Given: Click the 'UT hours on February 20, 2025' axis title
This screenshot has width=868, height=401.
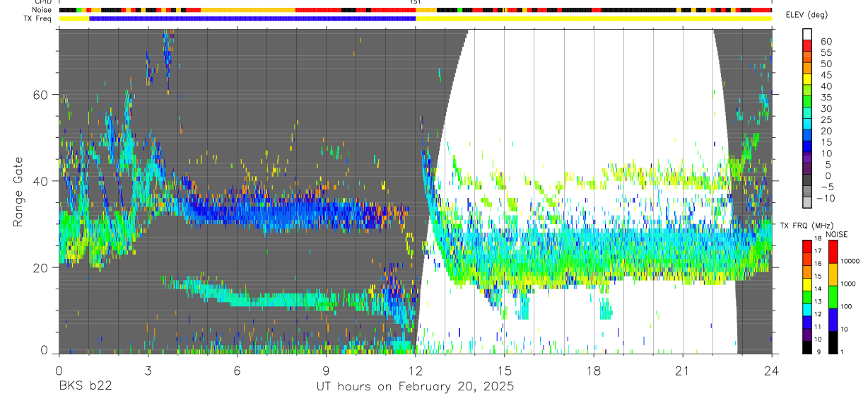Looking at the screenshot, I should coord(415,387).
